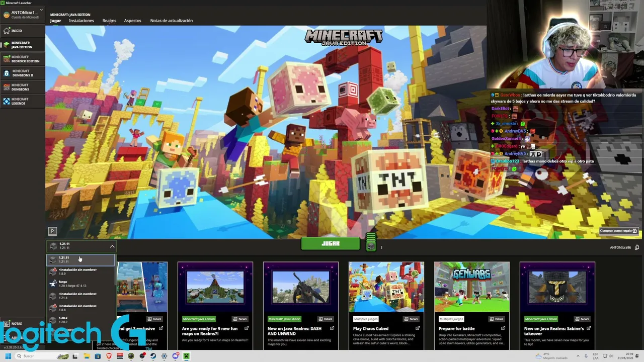Open the Notas de actualización tab
The width and height of the screenshot is (644, 362).
tap(172, 21)
